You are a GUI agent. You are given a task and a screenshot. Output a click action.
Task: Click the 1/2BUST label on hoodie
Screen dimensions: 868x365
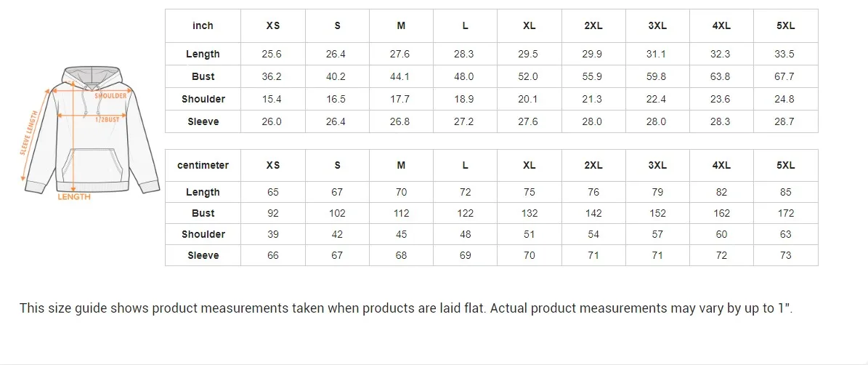(x=108, y=120)
